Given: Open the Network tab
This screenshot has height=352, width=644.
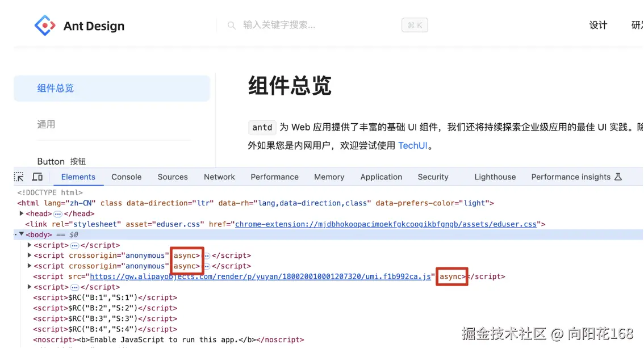Looking at the screenshot, I should click(x=219, y=177).
